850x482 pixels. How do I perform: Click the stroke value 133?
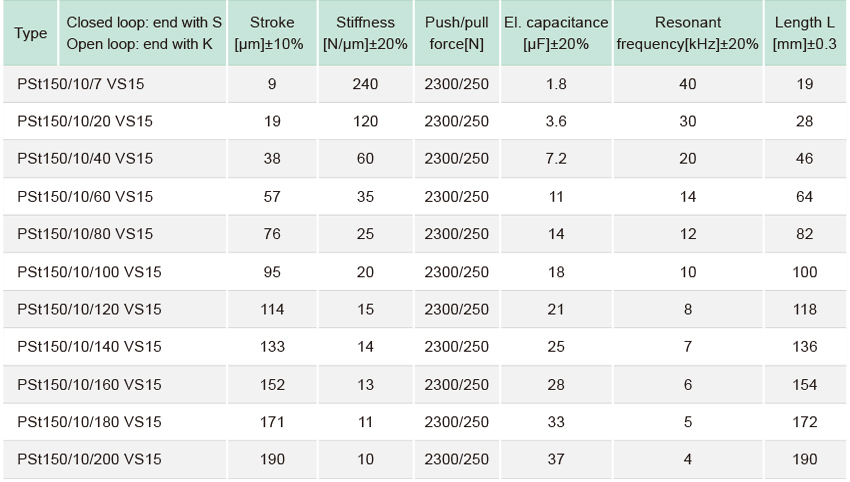[x=272, y=346]
